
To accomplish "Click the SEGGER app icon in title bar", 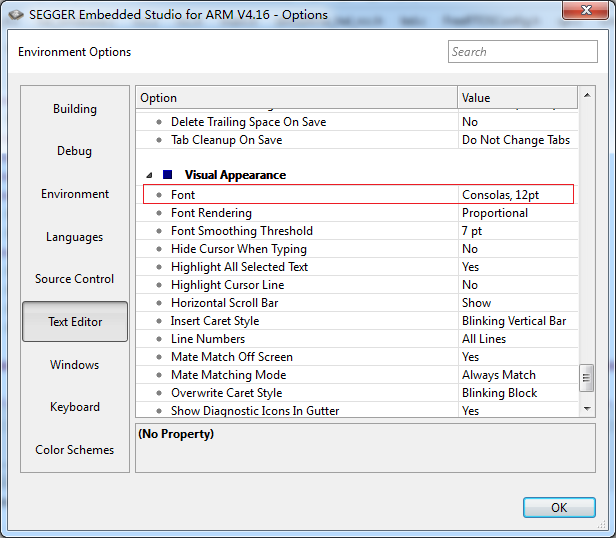I will pyautogui.click(x=16, y=15).
